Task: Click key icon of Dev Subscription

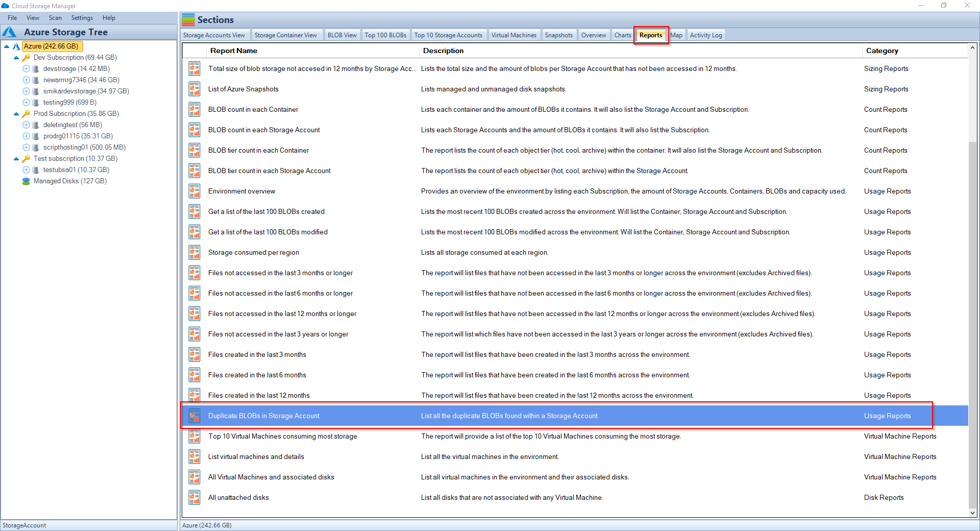Action: 26,58
